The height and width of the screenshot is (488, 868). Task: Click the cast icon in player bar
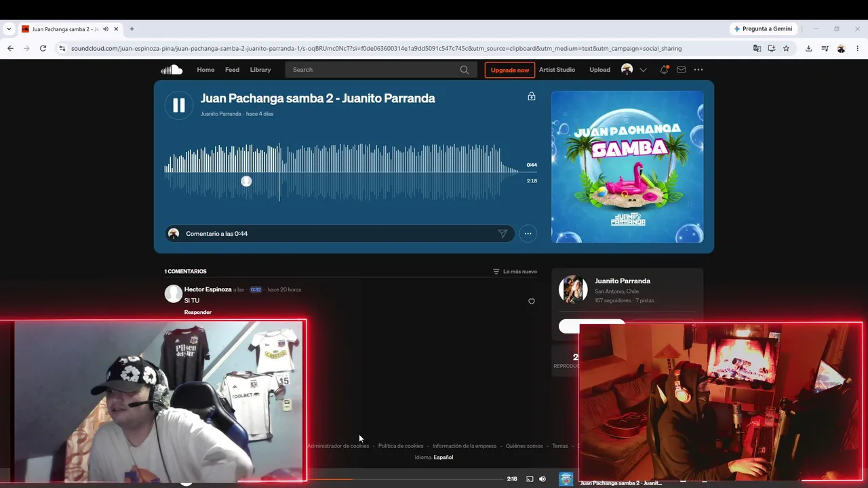tap(530, 479)
